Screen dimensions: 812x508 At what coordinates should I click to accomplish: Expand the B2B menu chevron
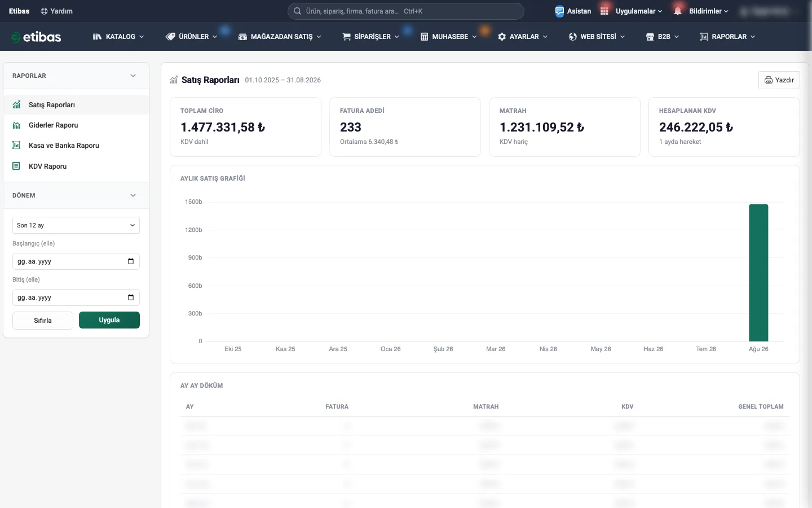tap(677, 37)
